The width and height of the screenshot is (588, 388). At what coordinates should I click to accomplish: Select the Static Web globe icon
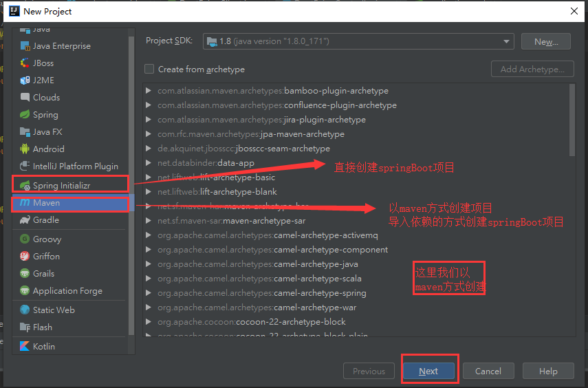(25, 310)
